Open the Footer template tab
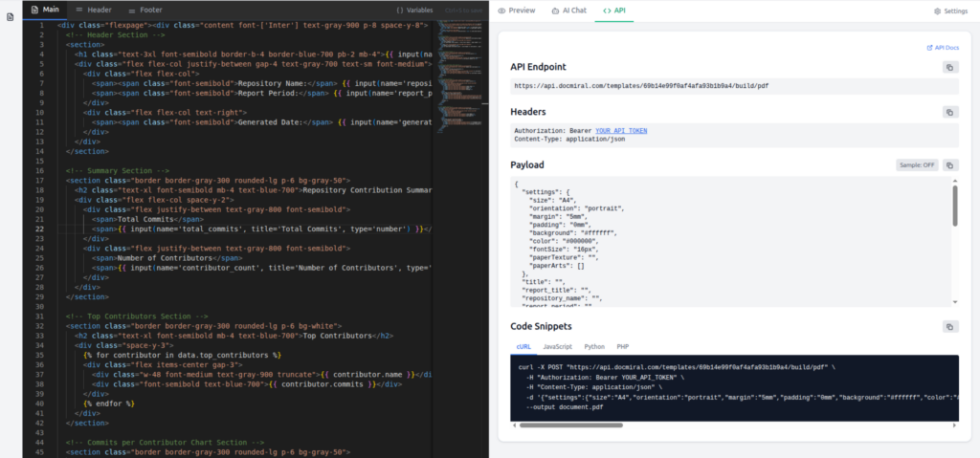Screen dimensions: 980x458 [145, 10]
